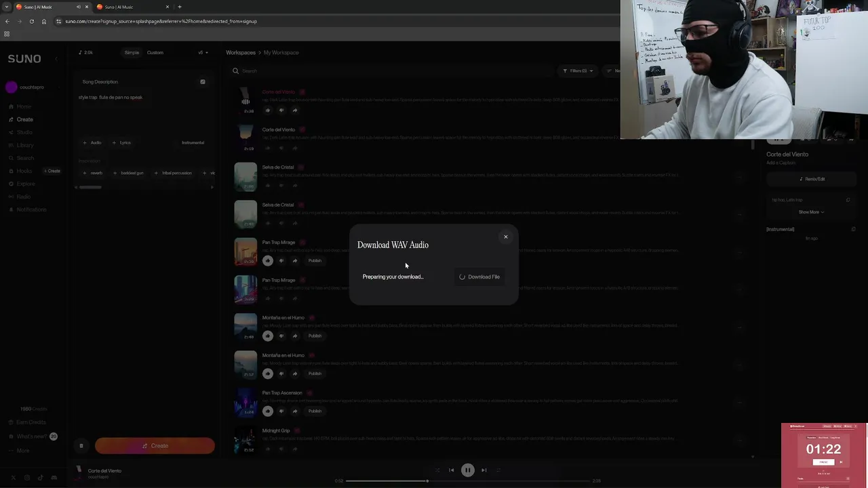This screenshot has width=868, height=488.
Task: Expand Show More in details panel
Action: point(811,212)
